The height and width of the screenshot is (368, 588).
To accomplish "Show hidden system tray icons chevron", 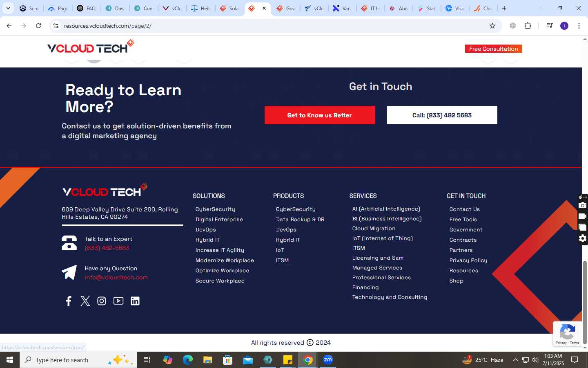I will [x=515, y=360].
